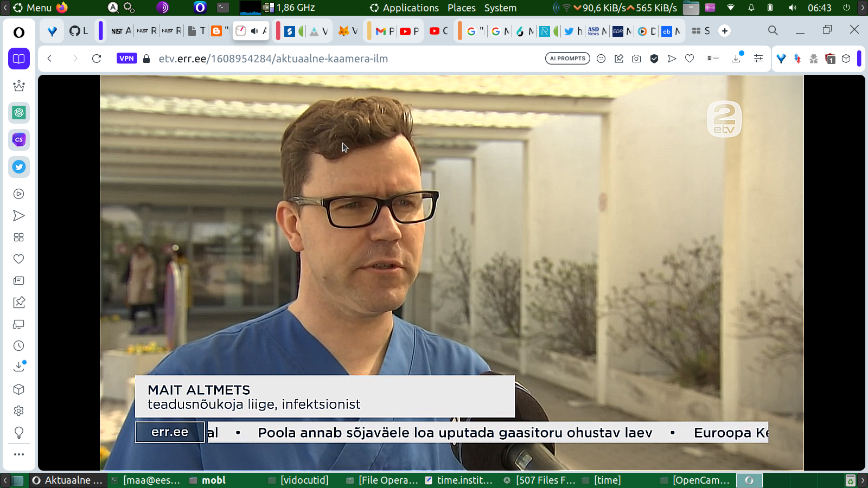
Task: Open the Player icon in the sidebar
Action: [x=19, y=194]
